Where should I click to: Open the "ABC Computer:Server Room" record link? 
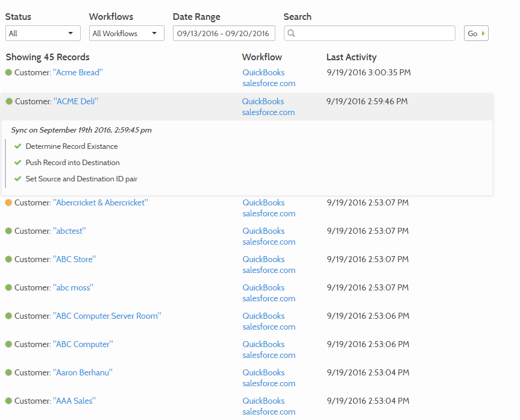click(107, 316)
